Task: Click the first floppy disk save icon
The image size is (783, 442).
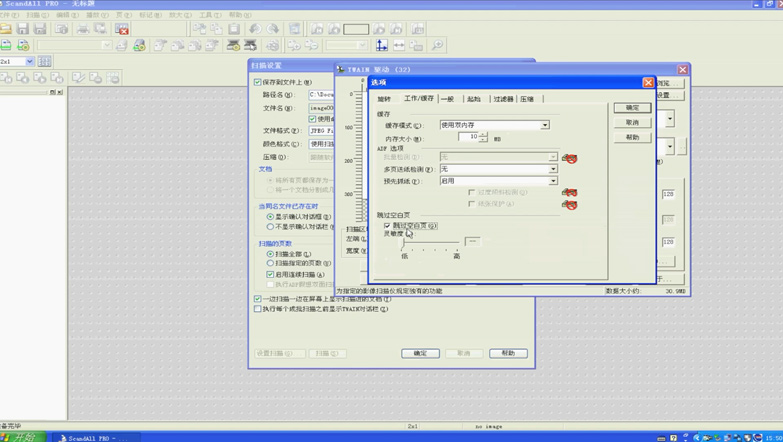Action: pyautogui.click(x=24, y=29)
